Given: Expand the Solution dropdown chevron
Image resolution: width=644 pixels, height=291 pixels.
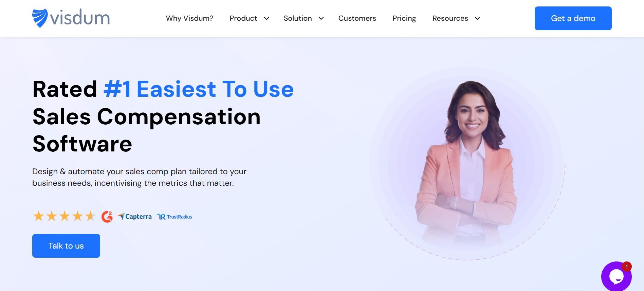Looking at the screenshot, I should tap(321, 18).
